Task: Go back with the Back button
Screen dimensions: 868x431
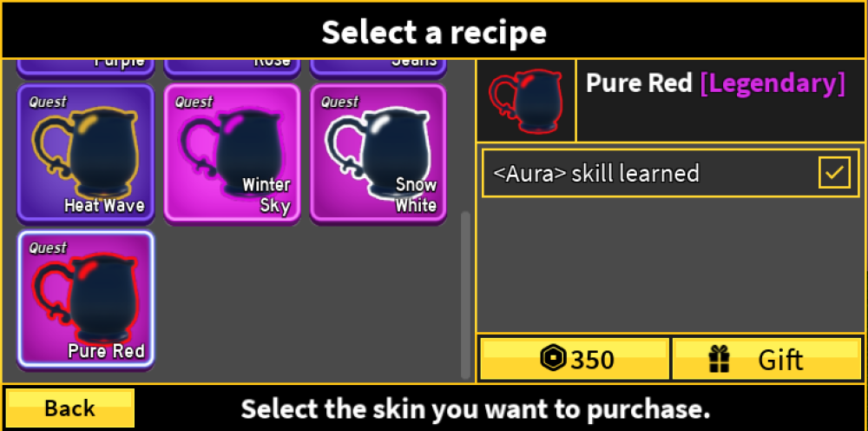Action: 69,408
